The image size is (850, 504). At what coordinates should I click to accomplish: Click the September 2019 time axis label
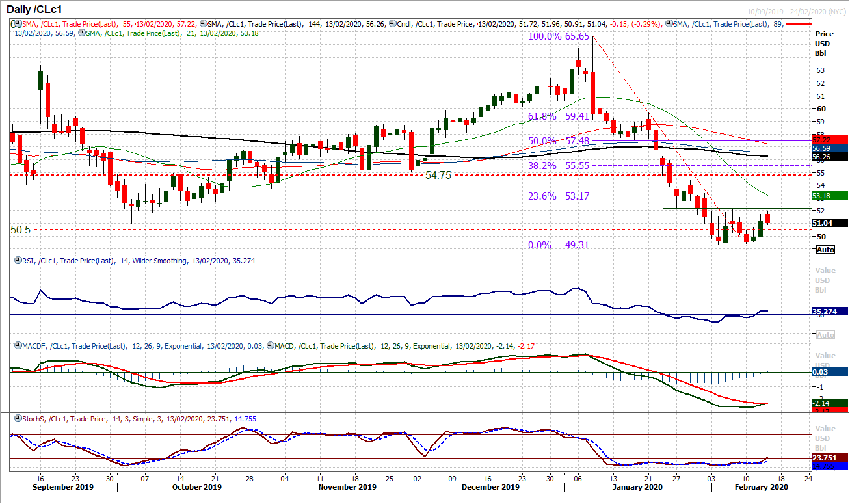point(64,487)
